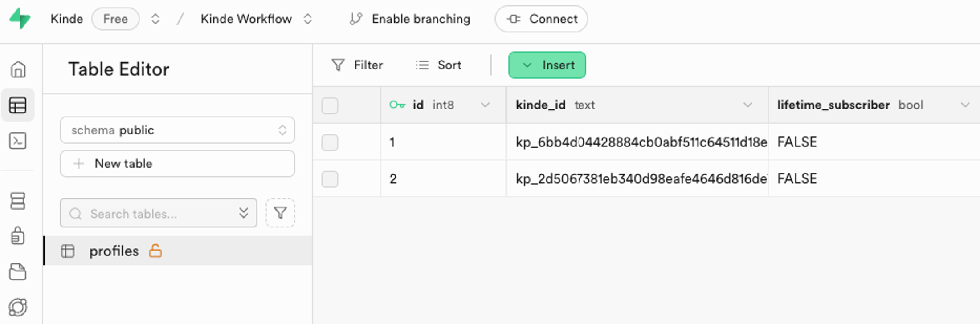Click the Connect button
980x324 pixels.
(541, 19)
